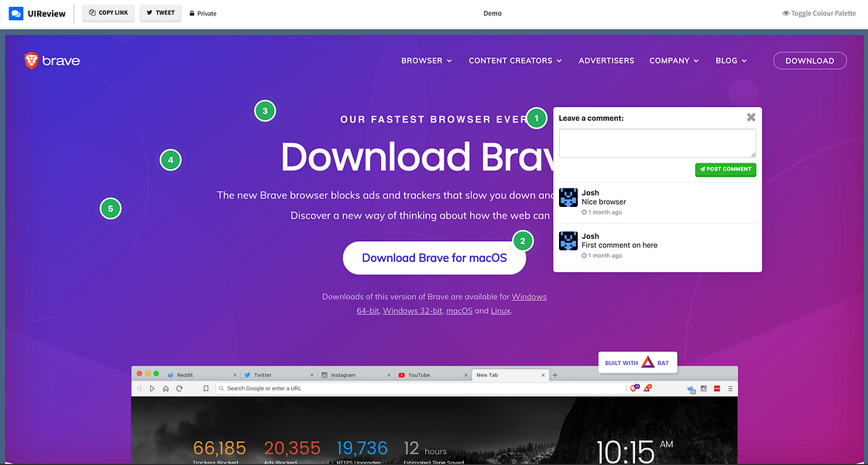Click the bookmark icon in mockup toolbar
868x465 pixels.
(205, 388)
